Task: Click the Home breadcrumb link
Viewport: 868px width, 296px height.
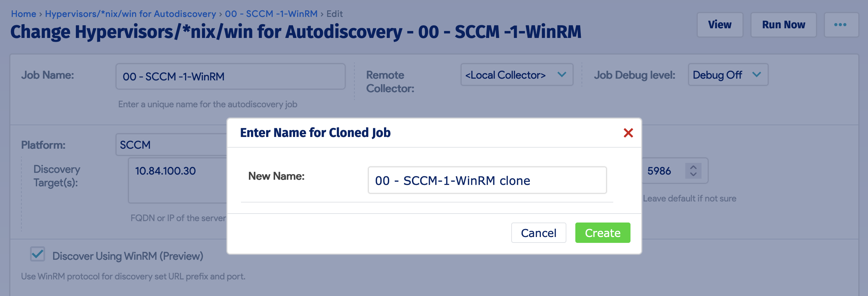Action: click(23, 14)
